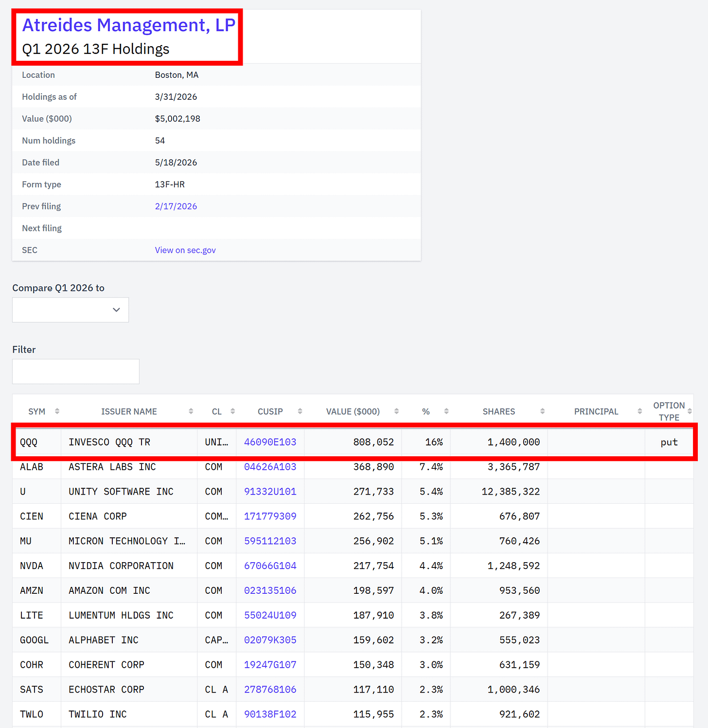
Task: Click the OPTION TYPE header label
Action: (669, 411)
